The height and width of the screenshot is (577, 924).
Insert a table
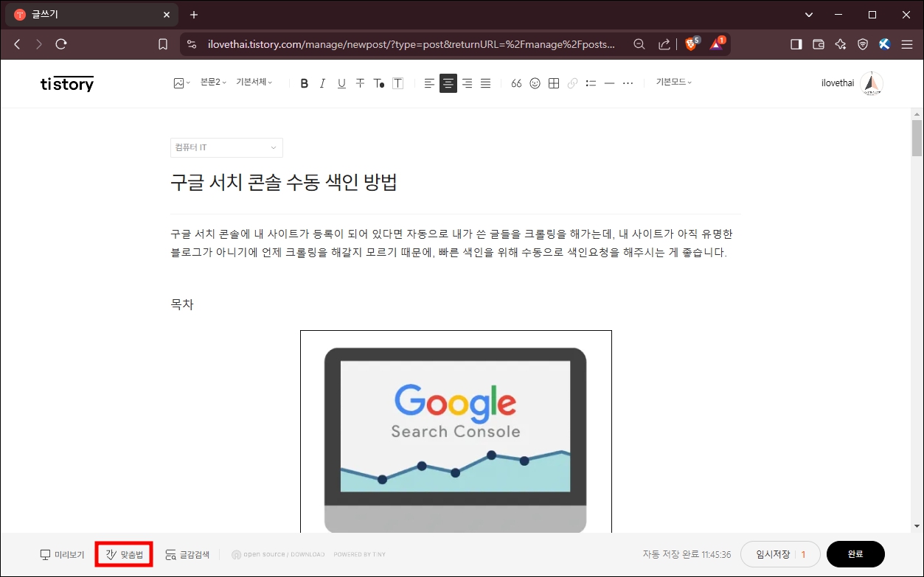pyautogui.click(x=554, y=83)
